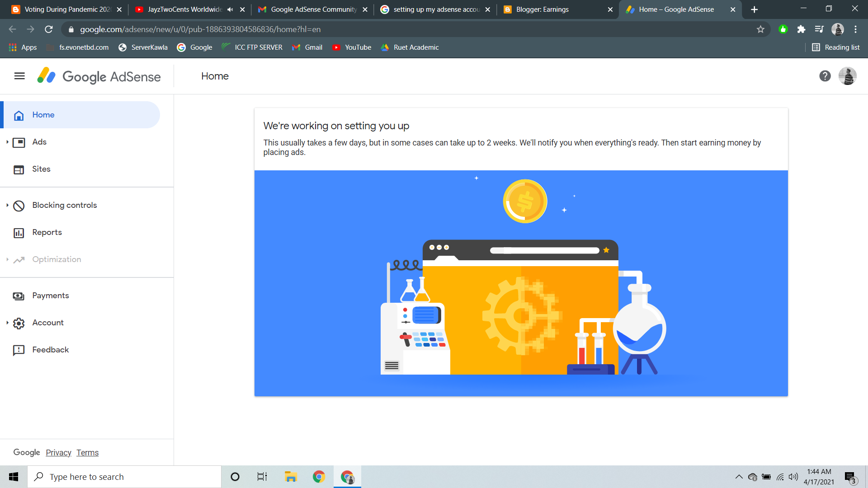868x488 pixels.
Task: Open the Google account profile avatar
Action: pos(848,76)
